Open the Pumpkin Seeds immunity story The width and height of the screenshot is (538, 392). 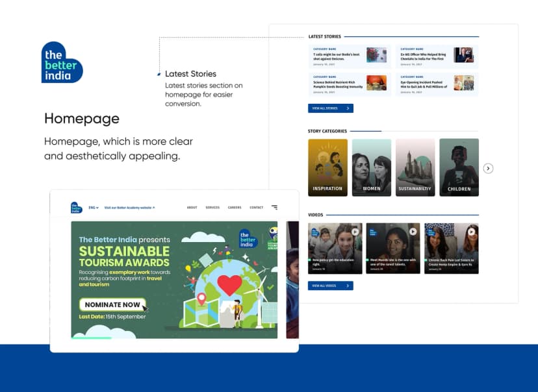point(350,84)
